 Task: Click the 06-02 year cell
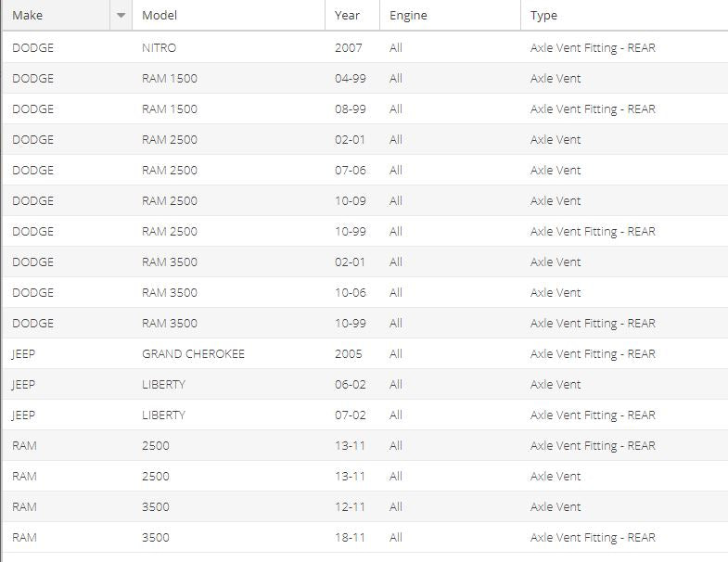point(350,385)
